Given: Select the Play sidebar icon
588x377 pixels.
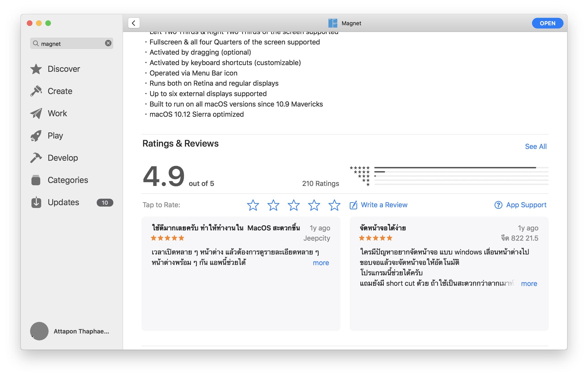Looking at the screenshot, I should pyautogui.click(x=36, y=135).
